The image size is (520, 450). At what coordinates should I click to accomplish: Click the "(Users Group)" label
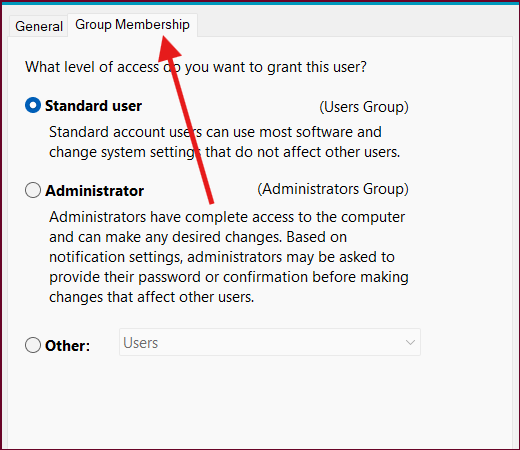tap(364, 107)
